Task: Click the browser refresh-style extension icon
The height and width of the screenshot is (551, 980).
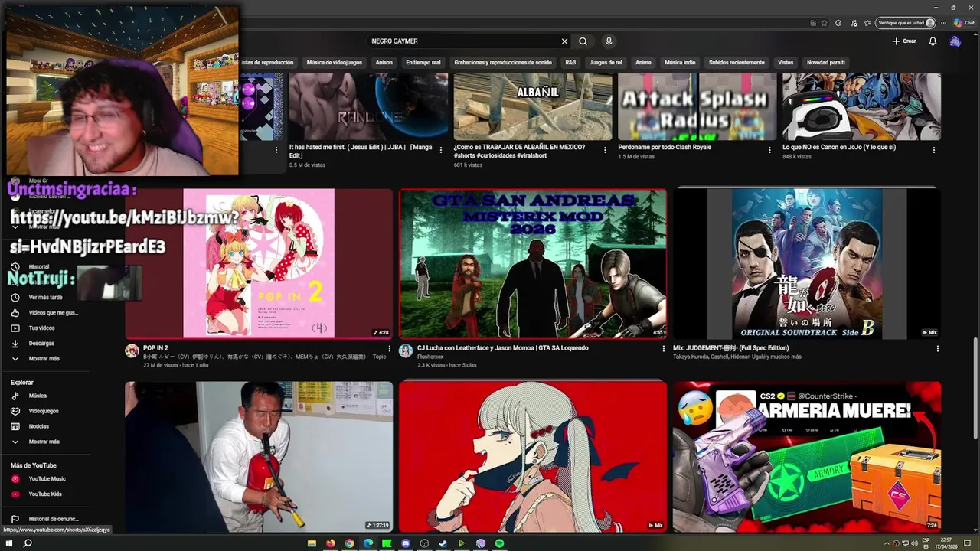Action: click(x=838, y=23)
